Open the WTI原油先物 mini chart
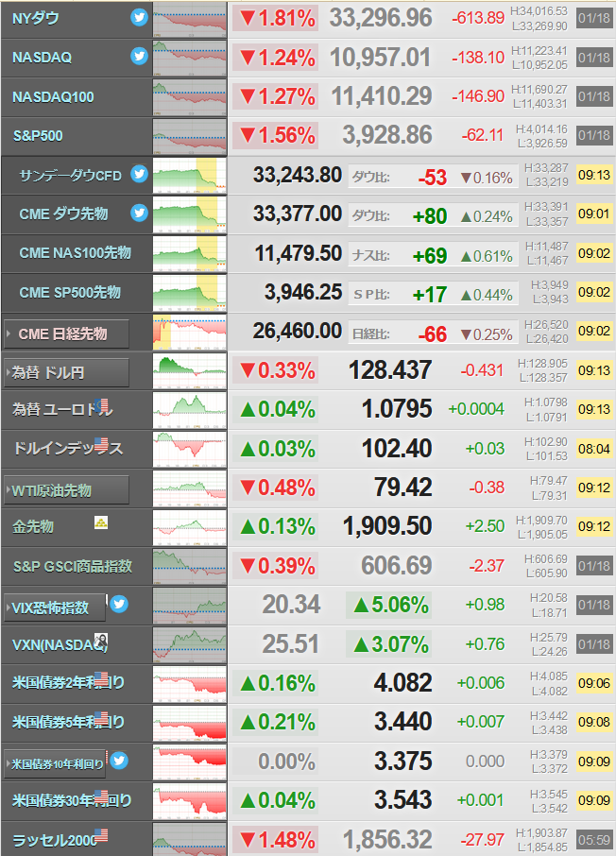Viewport: 616px width, 856px height. click(190, 488)
